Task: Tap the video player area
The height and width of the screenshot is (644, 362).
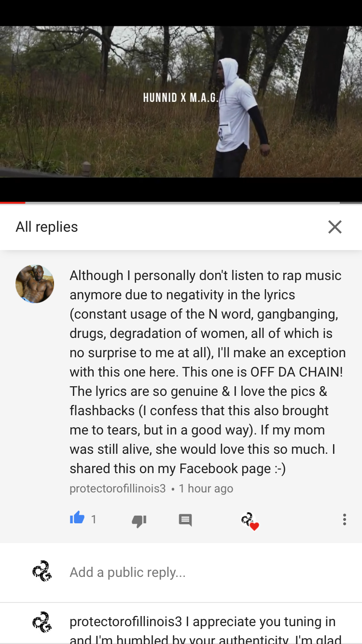Action: [181, 101]
